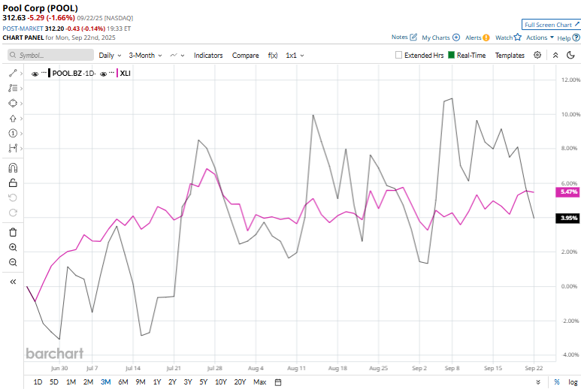Click the 5.47% XLI price label
The height and width of the screenshot is (392, 581).
[567, 191]
